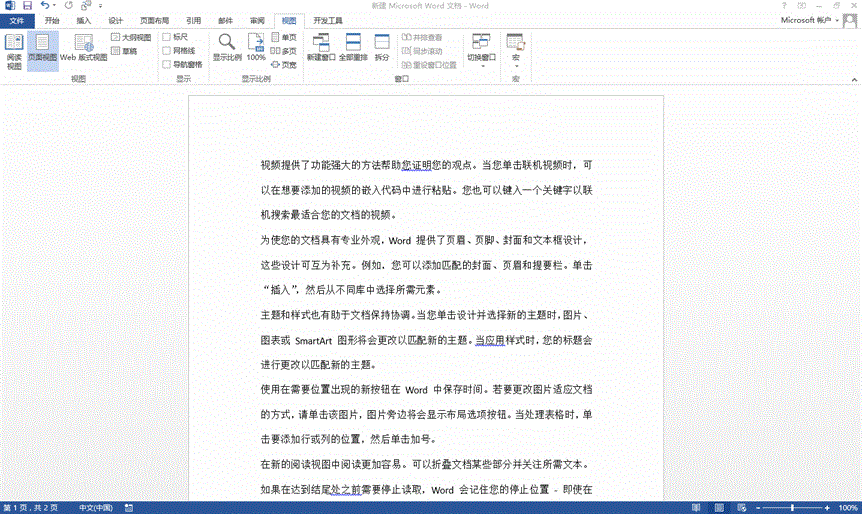Check the 导航窗格 (Navigation Pane) box

(167, 64)
